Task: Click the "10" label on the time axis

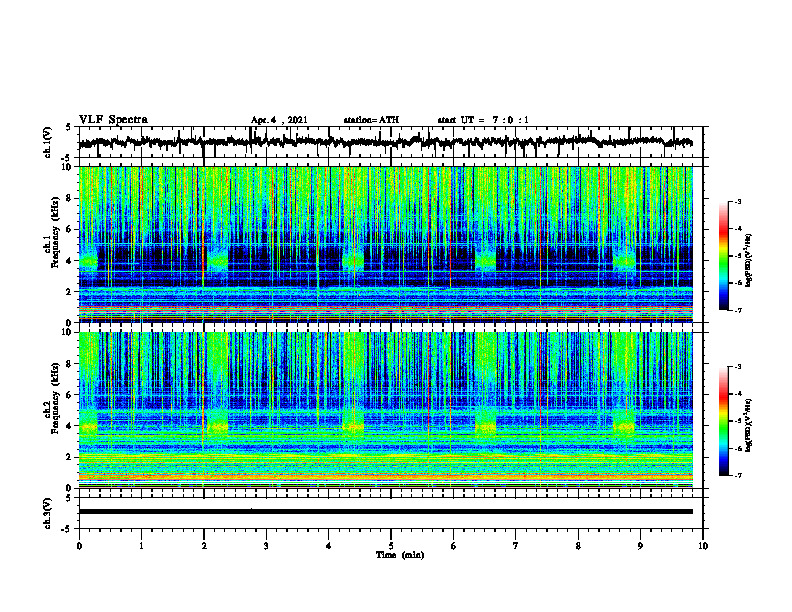Action: coord(703,546)
